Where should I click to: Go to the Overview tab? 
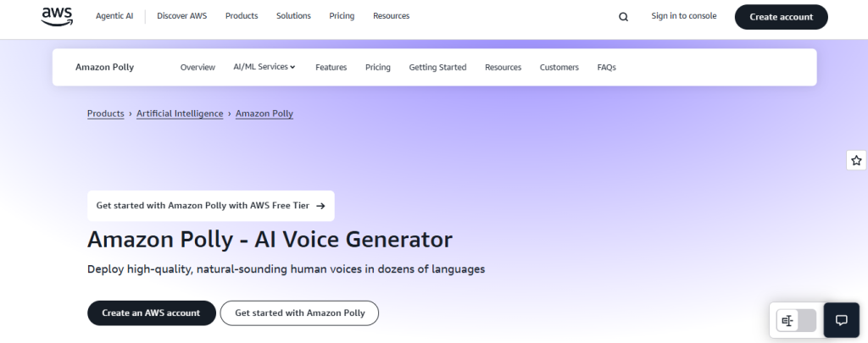(198, 68)
